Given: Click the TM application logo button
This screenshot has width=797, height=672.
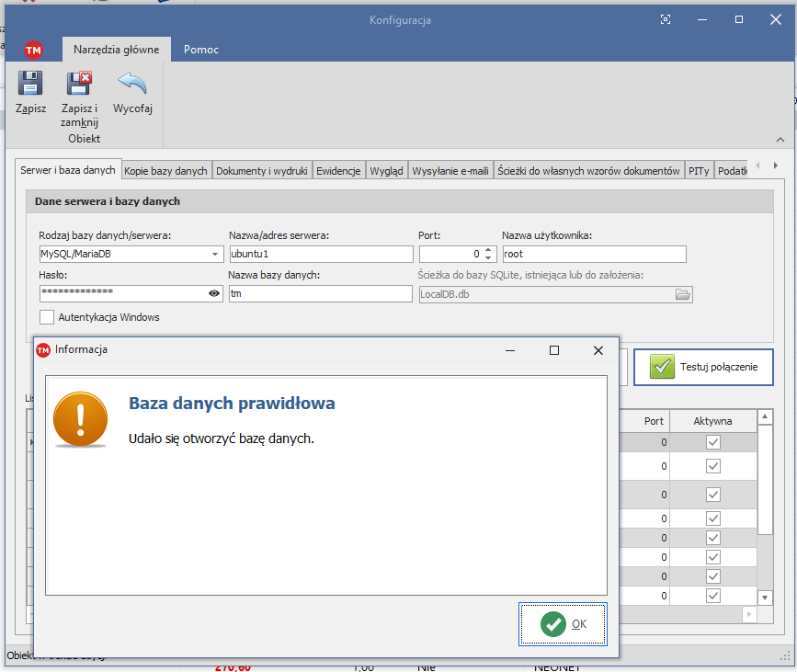Looking at the screenshot, I should click(x=33, y=51).
